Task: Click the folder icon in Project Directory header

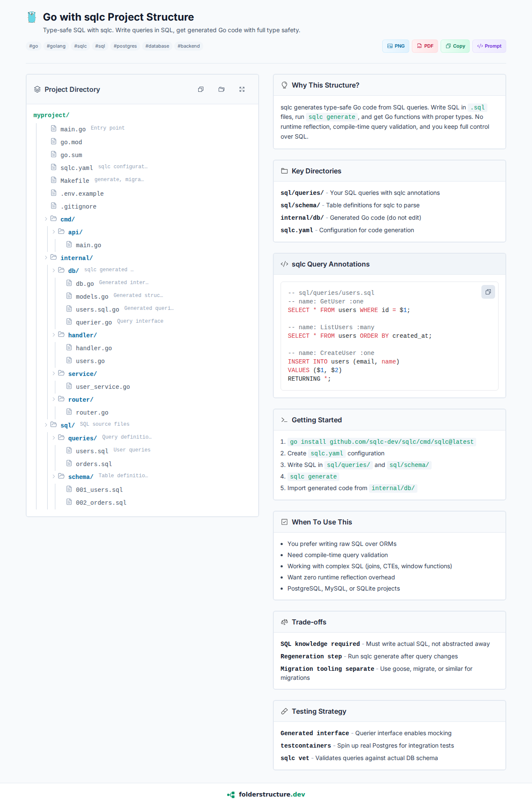Action: click(x=221, y=89)
